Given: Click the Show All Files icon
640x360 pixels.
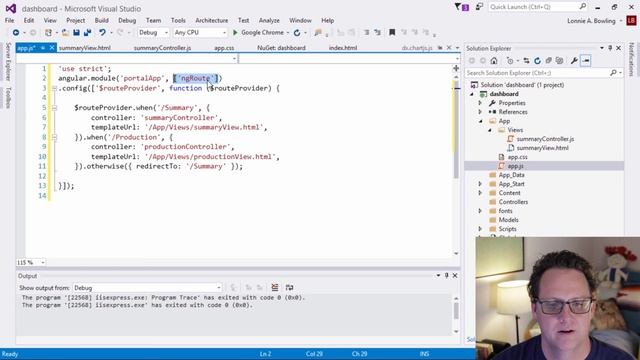Looking at the screenshot, I should 560,61.
